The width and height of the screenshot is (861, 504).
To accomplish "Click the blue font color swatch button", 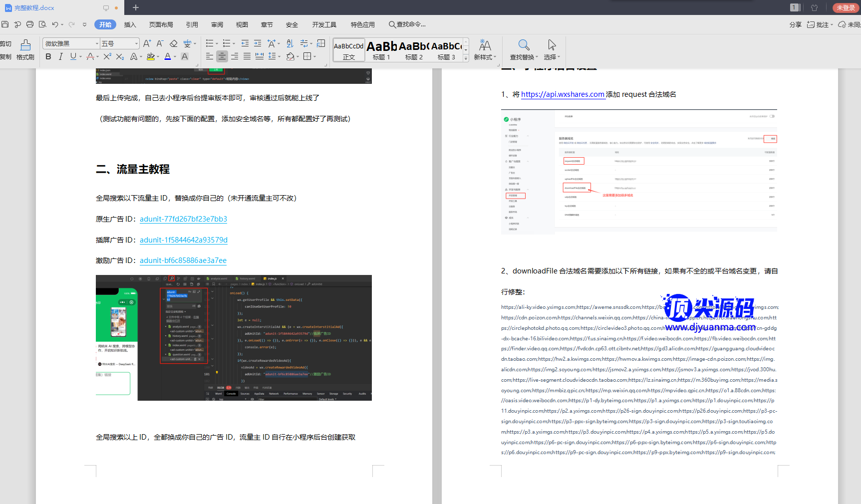I will 168,57.
